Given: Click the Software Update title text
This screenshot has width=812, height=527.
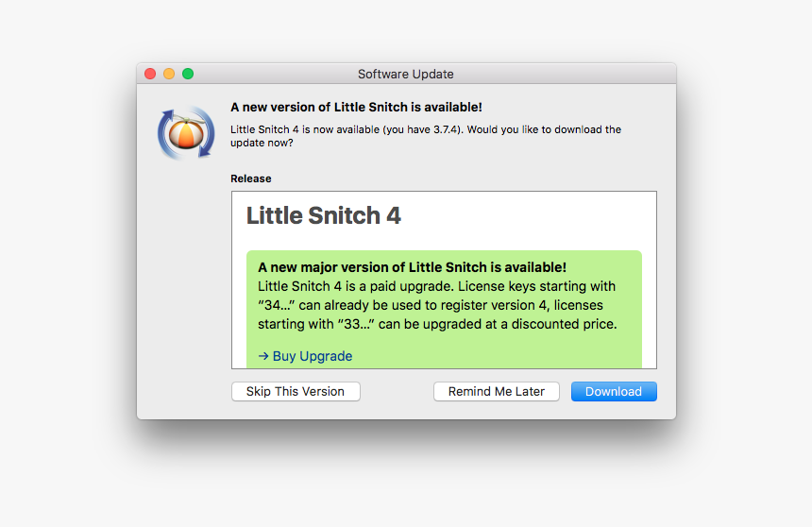Looking at the screenshot, I should tap(405, 74).
